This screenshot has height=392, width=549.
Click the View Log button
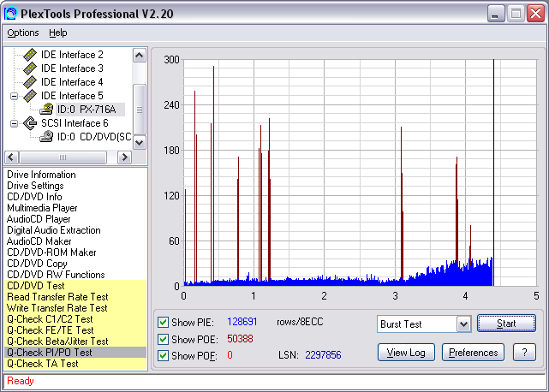click(406, 353)
